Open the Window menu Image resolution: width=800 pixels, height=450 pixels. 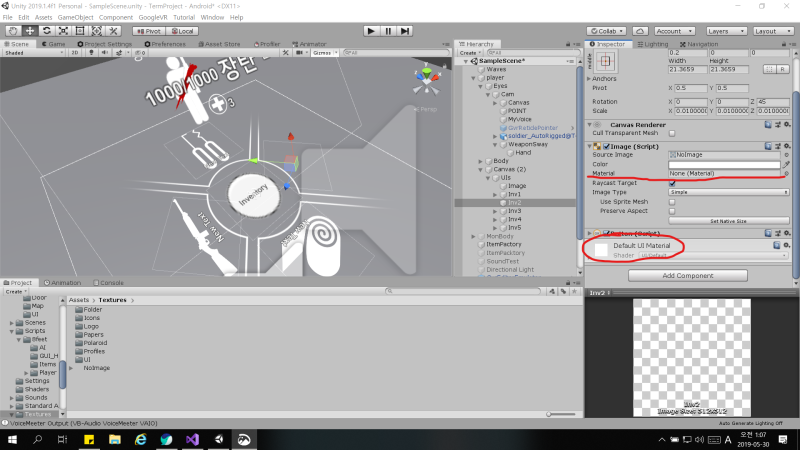(x=212, y=17)
